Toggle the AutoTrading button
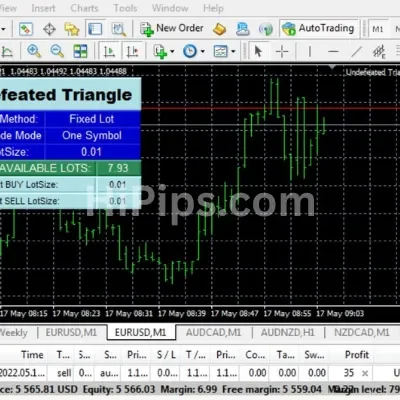The height and width of the screenshot is (400, 400). (x=319, y=29)
